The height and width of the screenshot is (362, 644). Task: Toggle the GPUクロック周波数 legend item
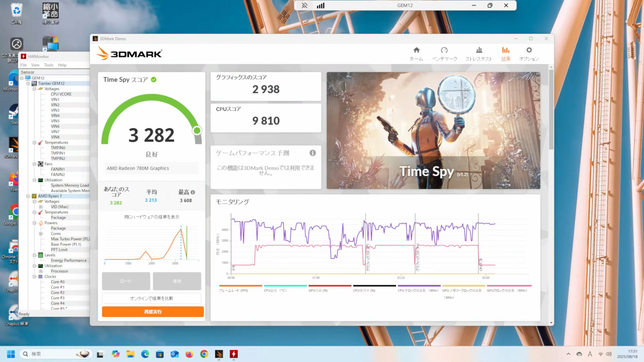click(x=509, y=288)
